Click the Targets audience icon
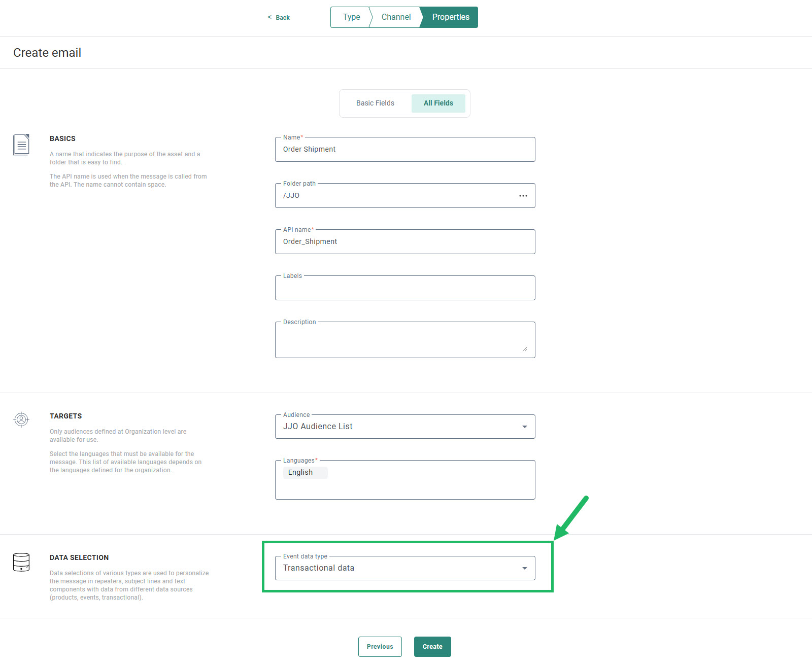Image resolution: width=812 pixels, height=666 pixels. point(21,419)
